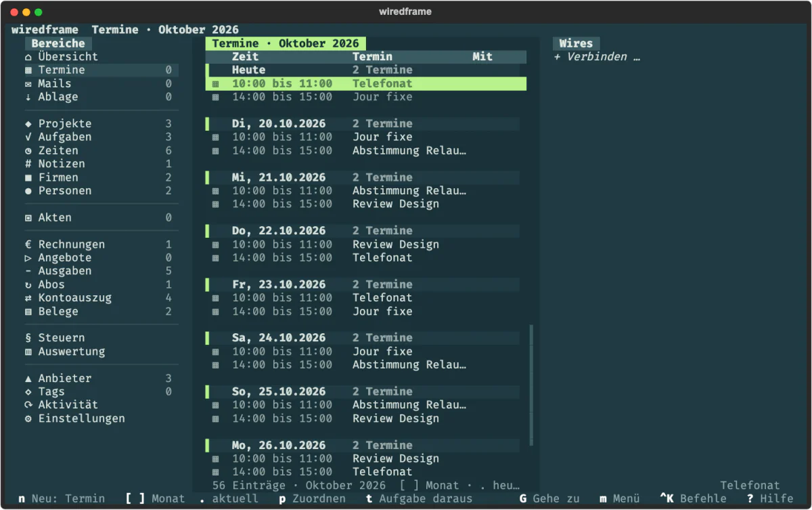Click the Zeiten clock icon

[x=28, y=151]
